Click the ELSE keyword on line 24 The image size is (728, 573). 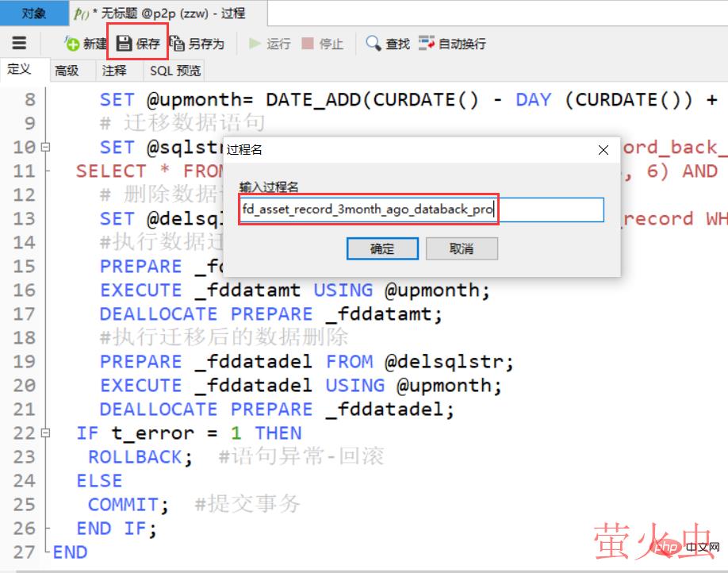pyautogui.click(x=99, y=480)
